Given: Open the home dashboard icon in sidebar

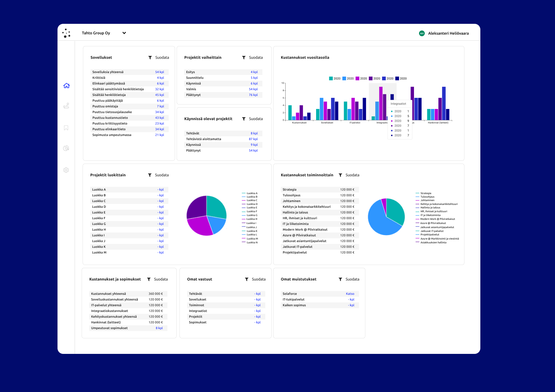Looking at the screenshot, I should pos(66,85).
